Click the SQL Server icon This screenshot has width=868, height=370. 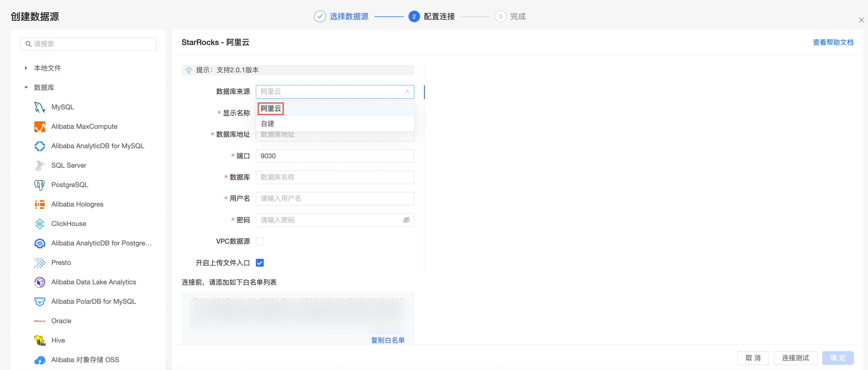tap(40, 166)
